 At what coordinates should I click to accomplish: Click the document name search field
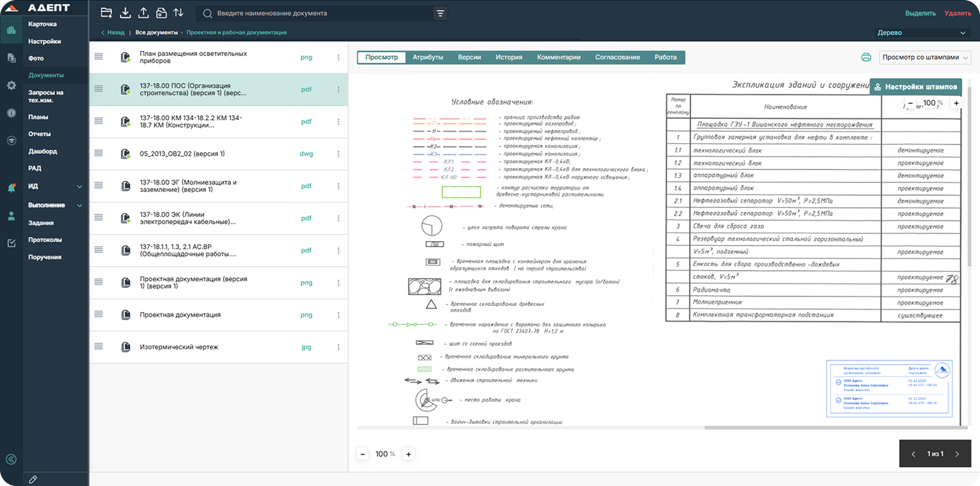pos(318,13)
